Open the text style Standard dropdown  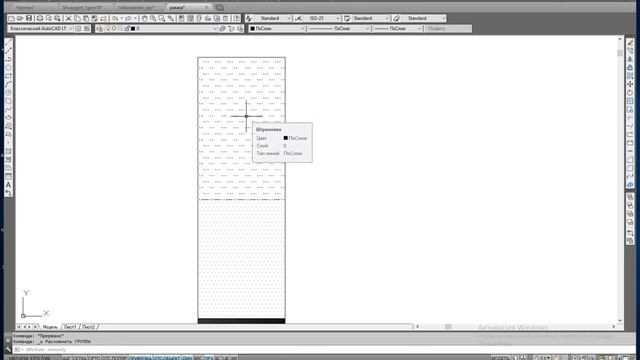[273, 18]
